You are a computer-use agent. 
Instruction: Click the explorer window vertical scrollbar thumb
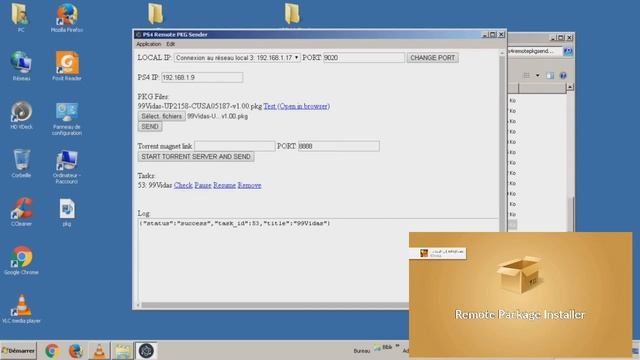(x=571, y=213)
